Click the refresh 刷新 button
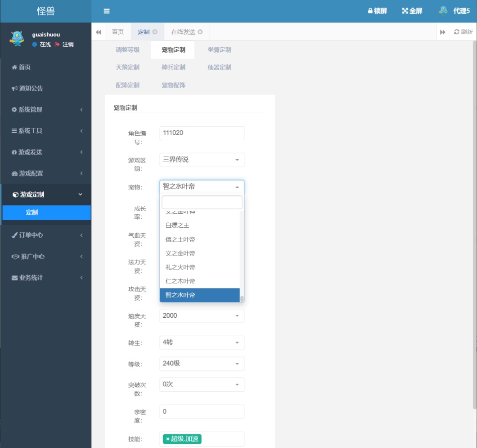This screenshot has width=477, height=448. [x=463, y=32]
